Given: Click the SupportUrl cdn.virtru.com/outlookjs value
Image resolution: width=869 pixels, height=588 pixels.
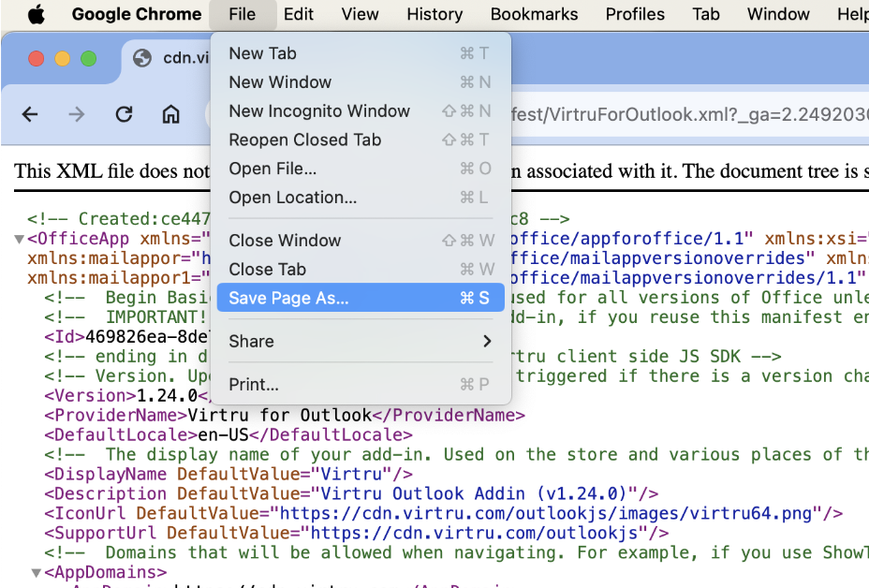Looking at the screenshot, I should 475,533.
